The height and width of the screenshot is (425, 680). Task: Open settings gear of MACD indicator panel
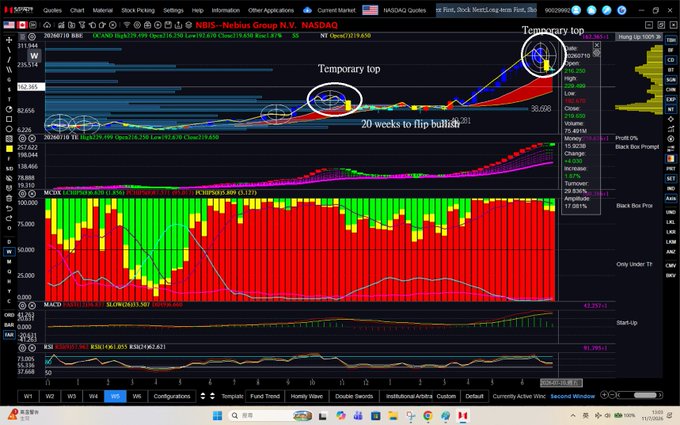pos(22,306)
